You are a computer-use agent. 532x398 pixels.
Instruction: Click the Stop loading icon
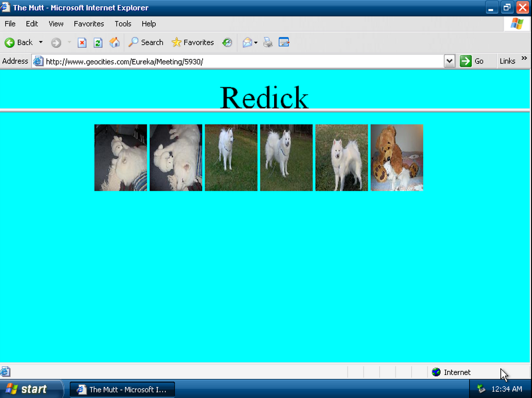click(82, 43)
